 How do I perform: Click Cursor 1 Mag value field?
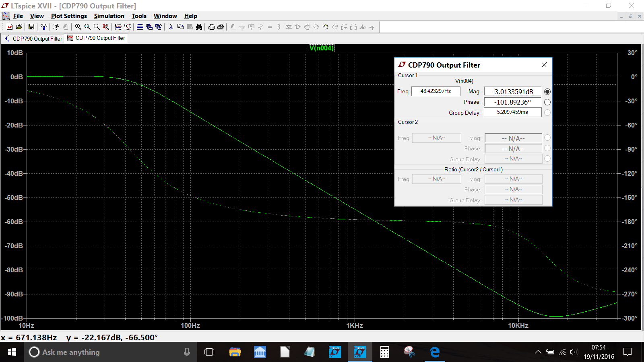(512, 92)
